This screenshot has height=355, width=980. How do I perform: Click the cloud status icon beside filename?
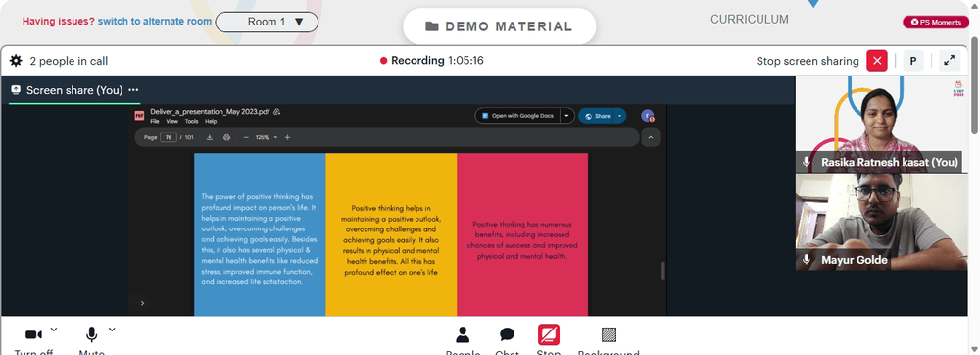tap(277, 111)
